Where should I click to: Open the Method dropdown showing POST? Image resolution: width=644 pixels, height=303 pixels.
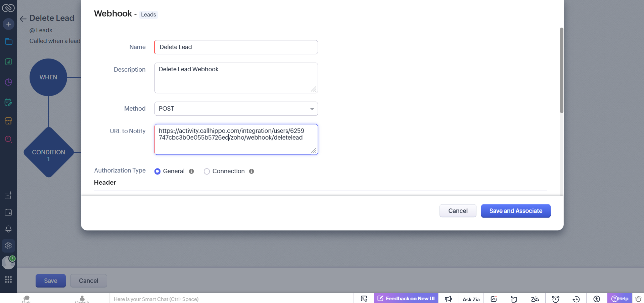pos(236,109)
